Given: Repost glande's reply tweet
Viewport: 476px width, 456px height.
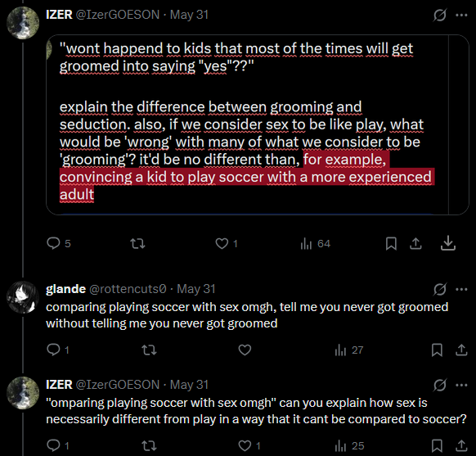Looking at the screenshot, I should (x=149, y=350).
